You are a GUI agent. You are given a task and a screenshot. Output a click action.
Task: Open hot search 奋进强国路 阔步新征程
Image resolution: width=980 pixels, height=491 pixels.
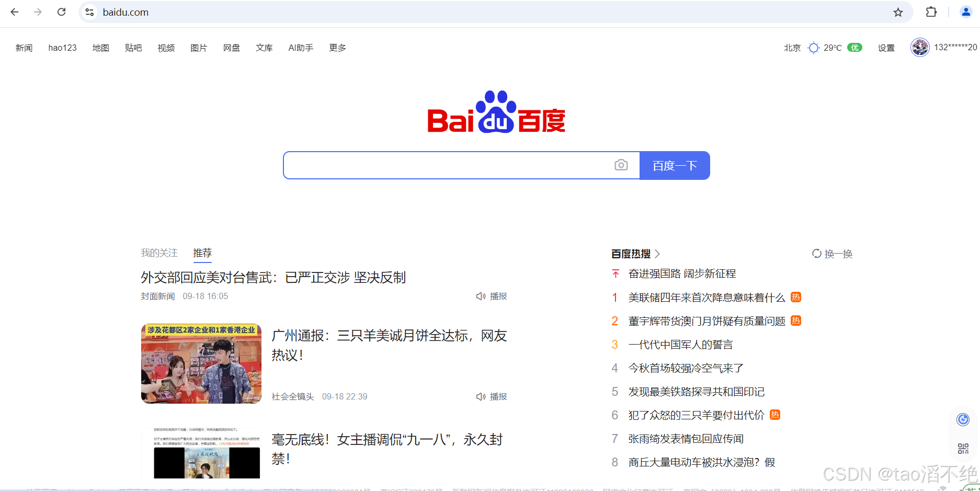[682, 273]
